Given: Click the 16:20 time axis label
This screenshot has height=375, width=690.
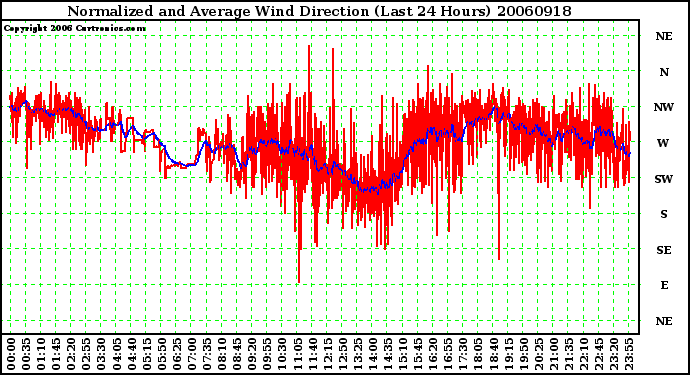Looking at the screenshot, I should tap(432, 354).
